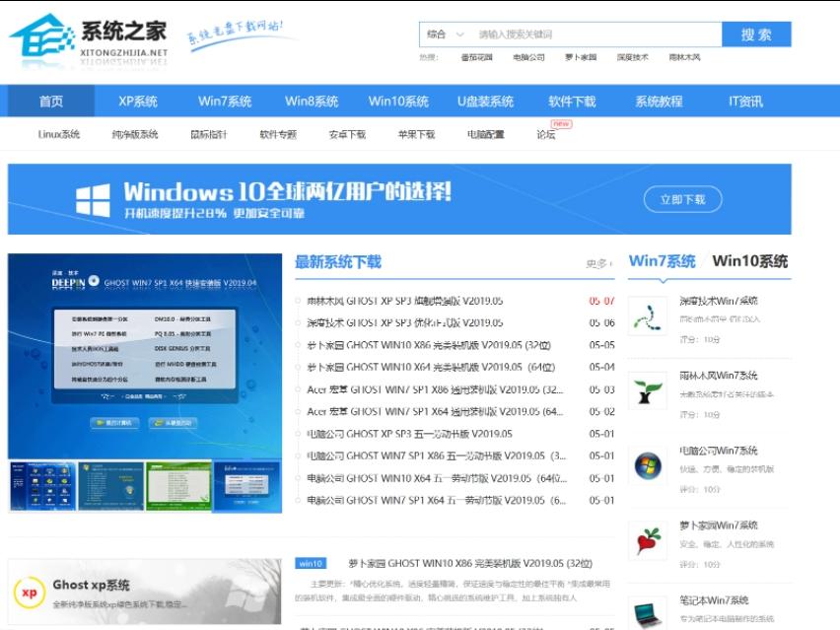Open 苹果下载 sub-navigation link

click(x=416, y=134)
